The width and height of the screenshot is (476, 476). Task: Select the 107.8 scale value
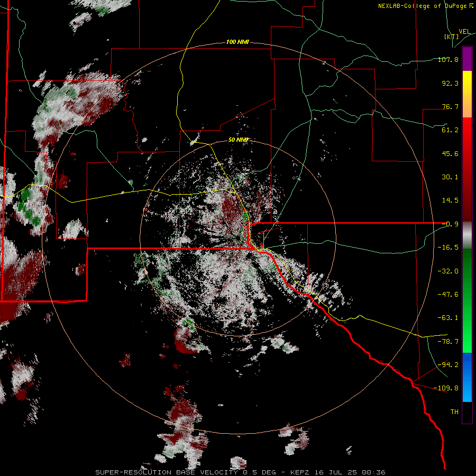tap(448, 59)
